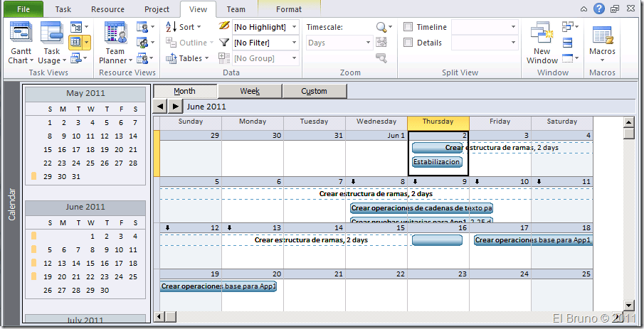Go to next month arrow

pyautogui.click(x=175, y=107)
